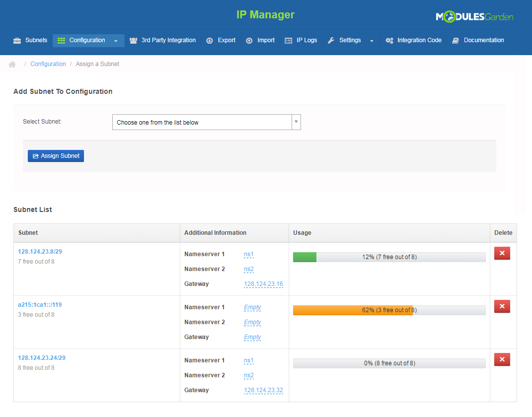532x417 pixels.
Task: Expand the Configuration menu arrow
Action: tap(116, 41)
